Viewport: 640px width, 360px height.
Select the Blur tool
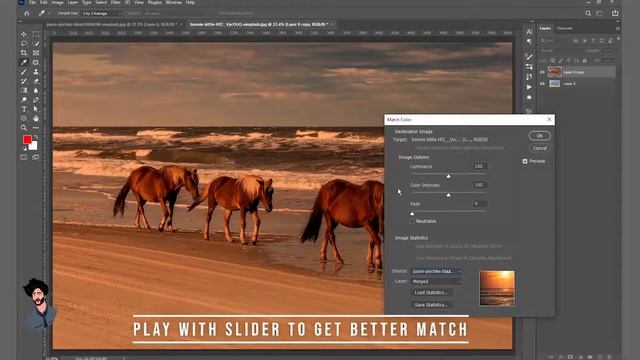pos(36,91)
